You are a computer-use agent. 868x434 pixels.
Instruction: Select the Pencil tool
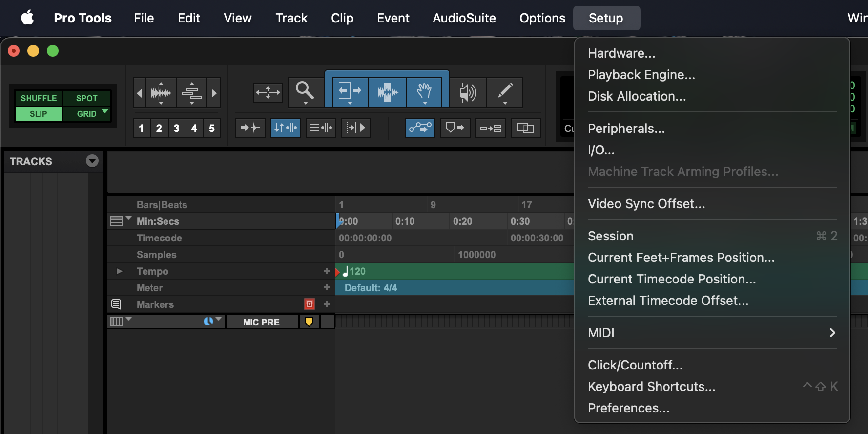(x=505, y=92)
